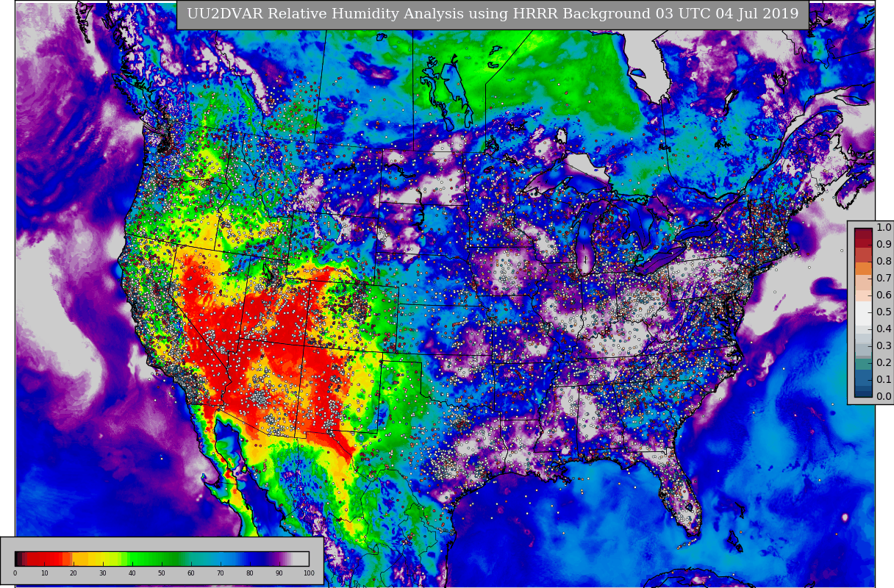
Task: Select the 0.6 label on right colorbar
Action: coord(884,295)
